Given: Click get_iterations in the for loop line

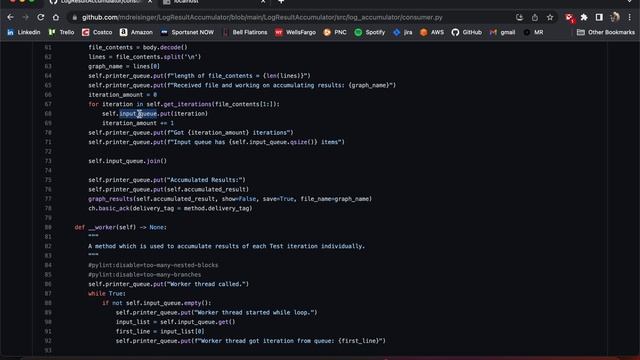Looking at the screenshot, I should click(x=187, y=104).
